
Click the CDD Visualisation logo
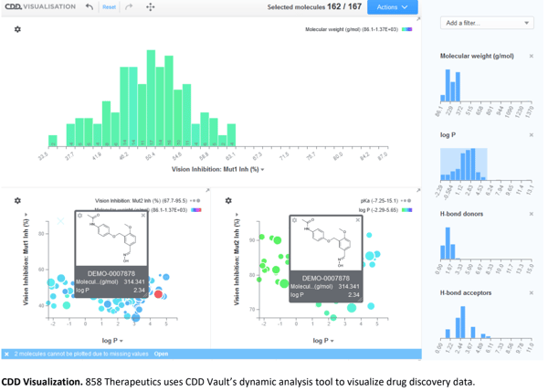pyautogui.click(x=40, y=6)
